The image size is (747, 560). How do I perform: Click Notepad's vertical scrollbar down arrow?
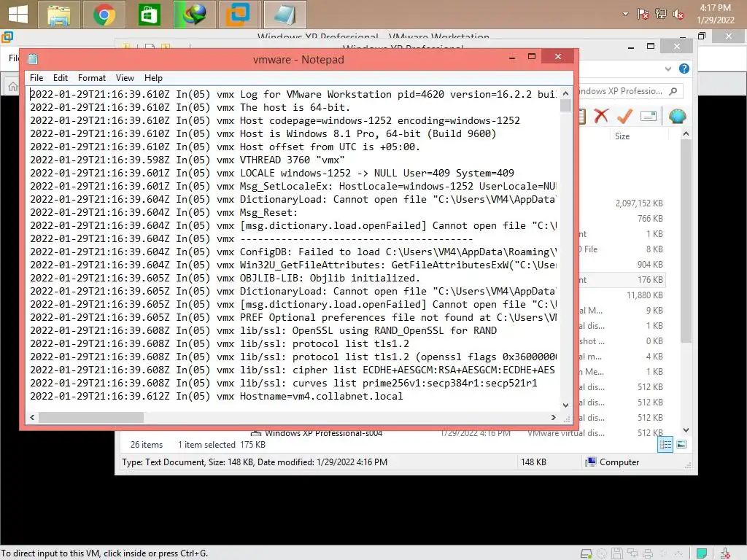point(565,405)
